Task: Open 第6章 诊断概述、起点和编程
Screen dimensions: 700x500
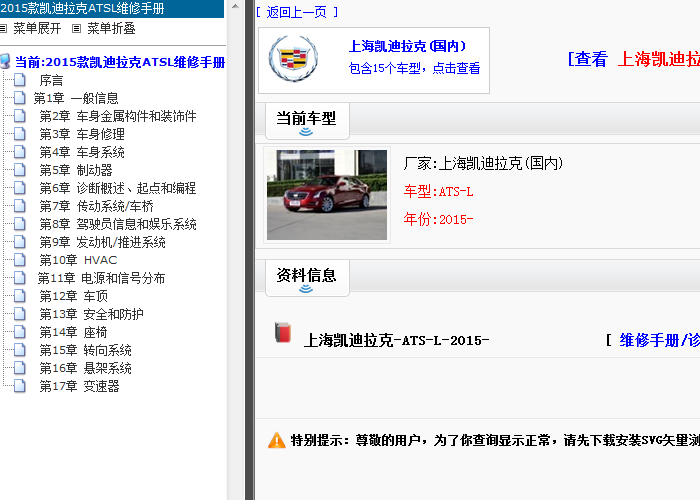Action: point(118,188)
